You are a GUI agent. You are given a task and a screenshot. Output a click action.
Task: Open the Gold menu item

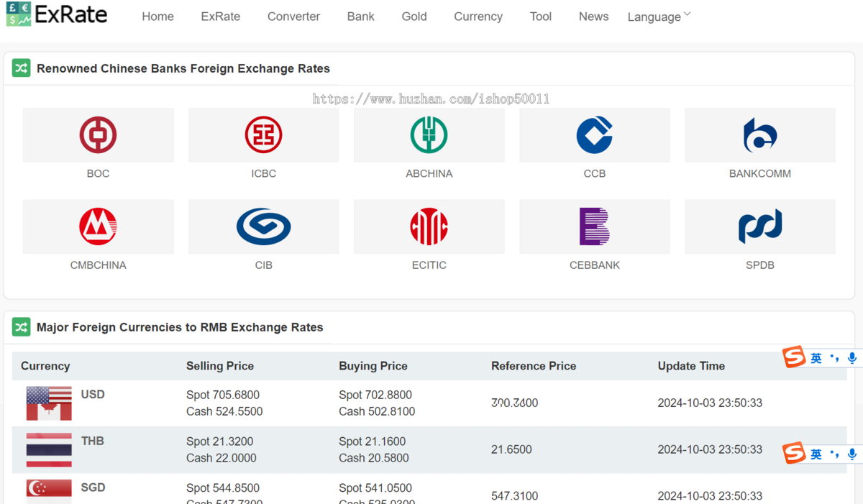[414, 17]
